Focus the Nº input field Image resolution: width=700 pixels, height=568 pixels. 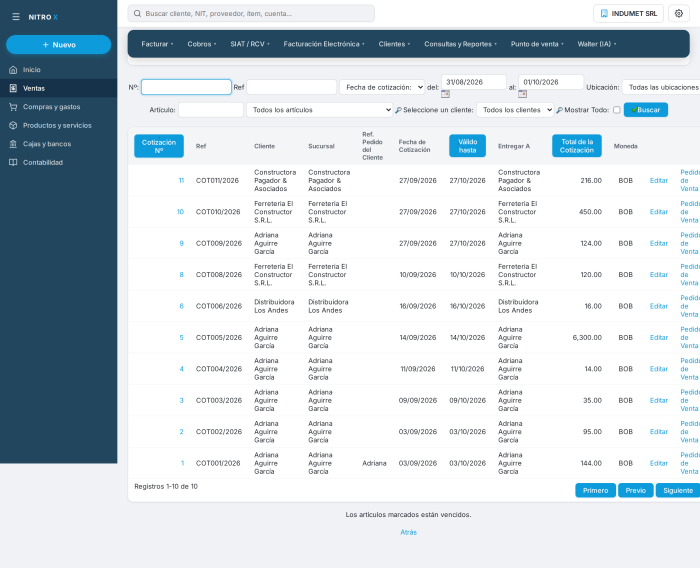tap(186, 87)
